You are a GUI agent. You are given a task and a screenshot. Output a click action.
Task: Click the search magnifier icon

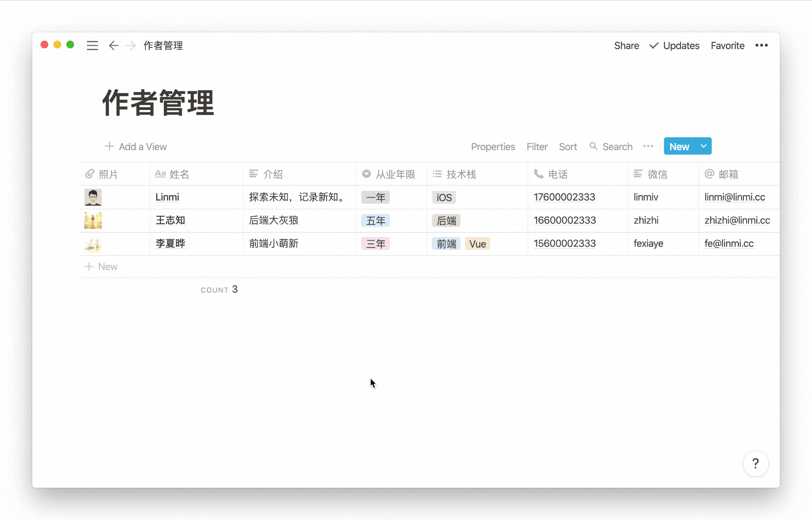click(593, 146)
